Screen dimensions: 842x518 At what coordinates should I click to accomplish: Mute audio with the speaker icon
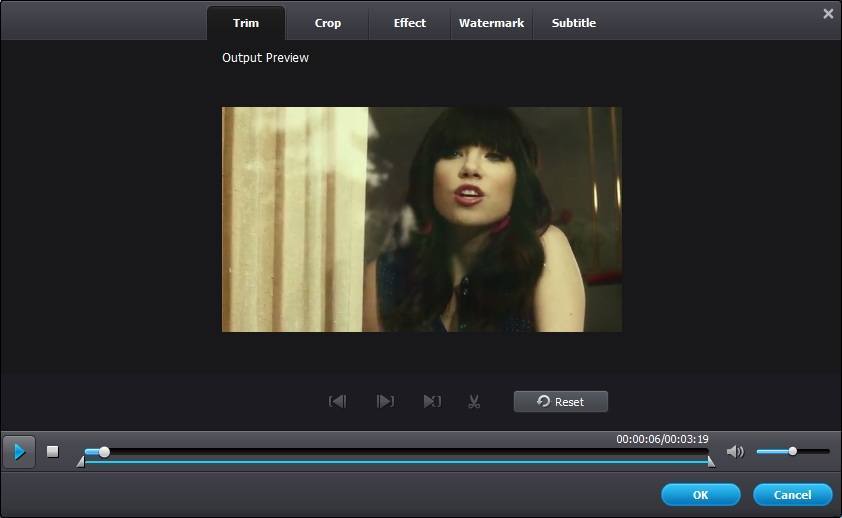tap(735, 451)
